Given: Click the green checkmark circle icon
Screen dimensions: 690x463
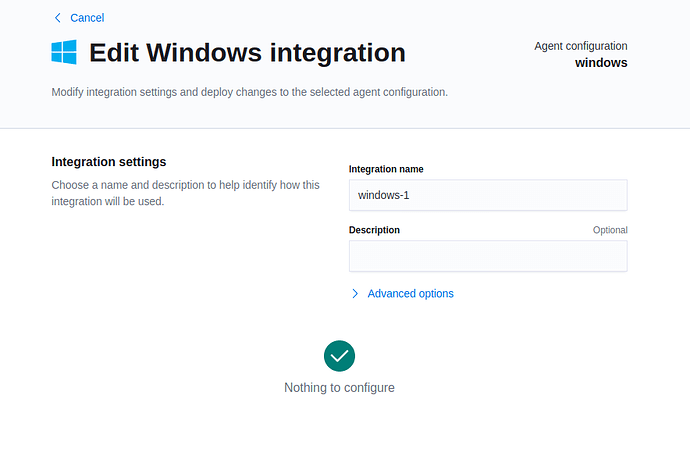Looking at the screenshot, I should click(x=339, y=356).
